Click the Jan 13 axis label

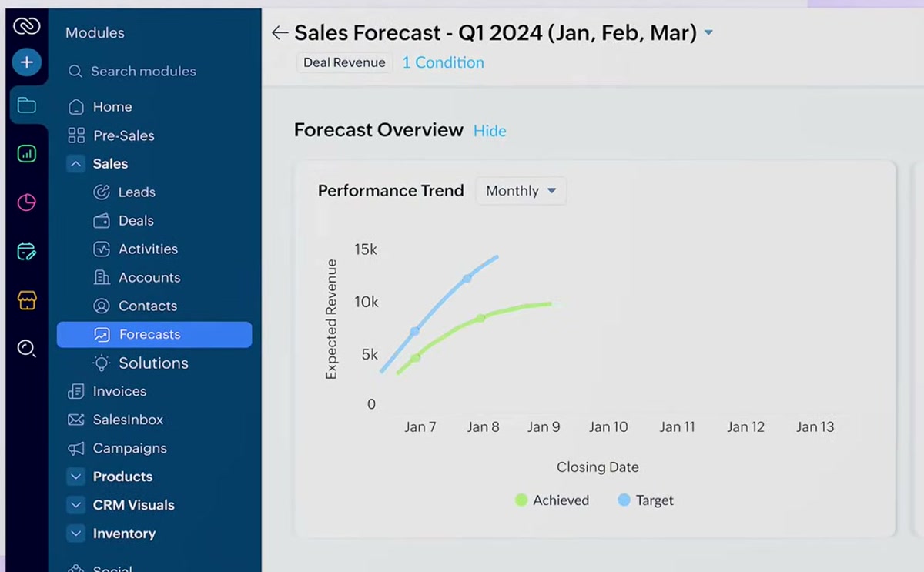(815, 427)
